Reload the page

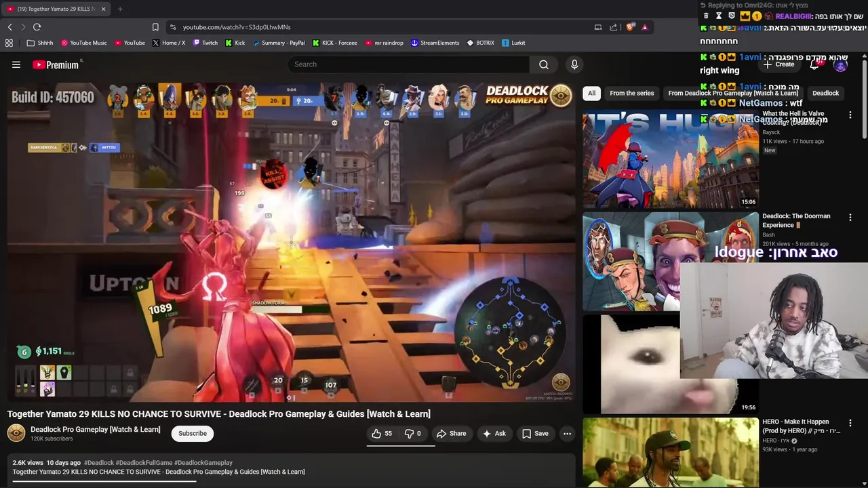(37, 27)
